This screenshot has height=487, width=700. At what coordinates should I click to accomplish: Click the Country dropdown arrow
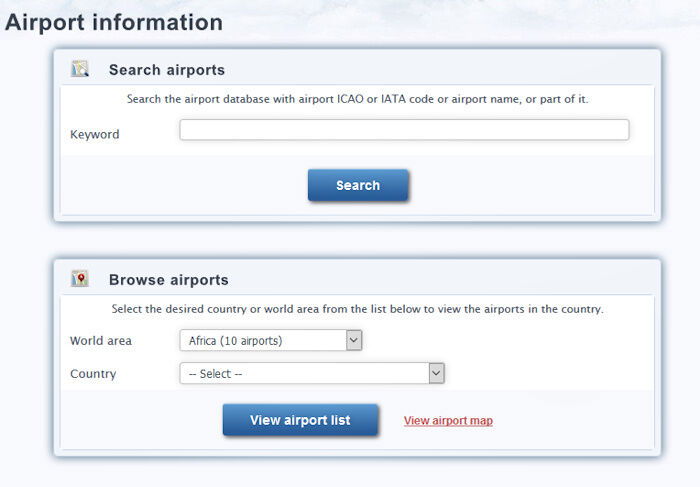pos(435,373)
